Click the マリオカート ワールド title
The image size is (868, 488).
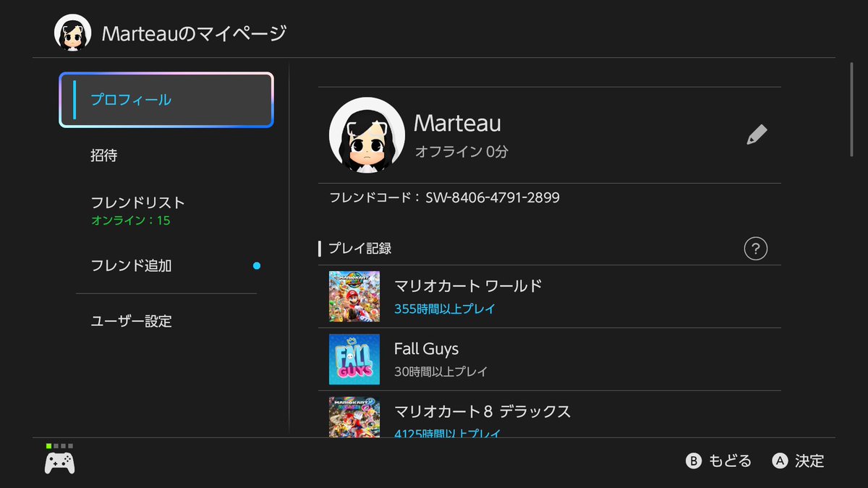(468, 286)
